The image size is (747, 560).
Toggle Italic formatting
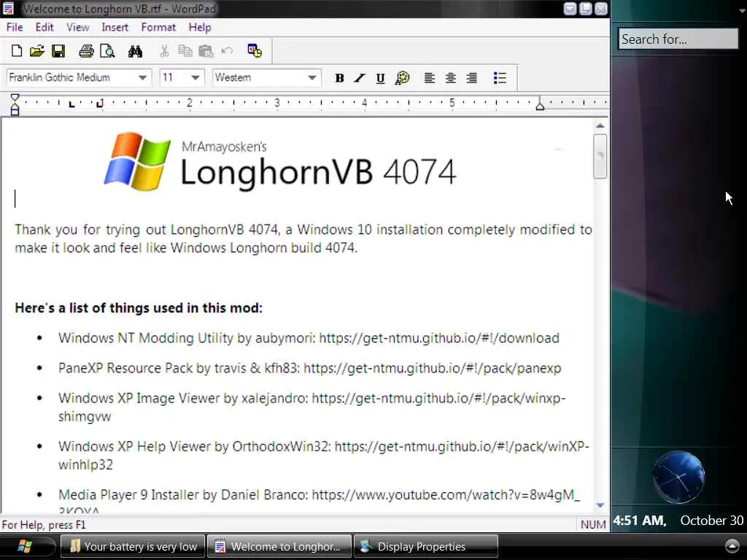click(x=360, y=78)
